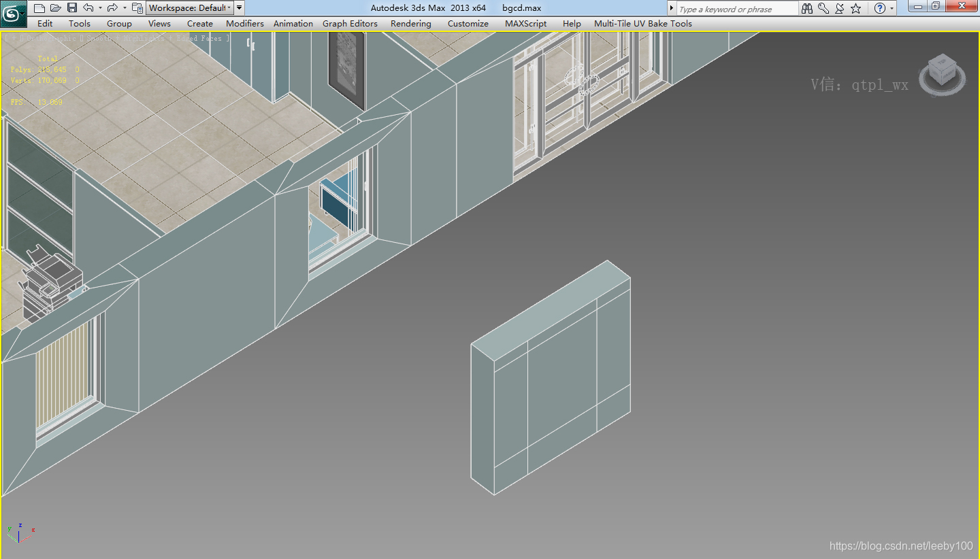Open the Tools menu
Viewport: 980px width, 559px height.
(80, 23)
